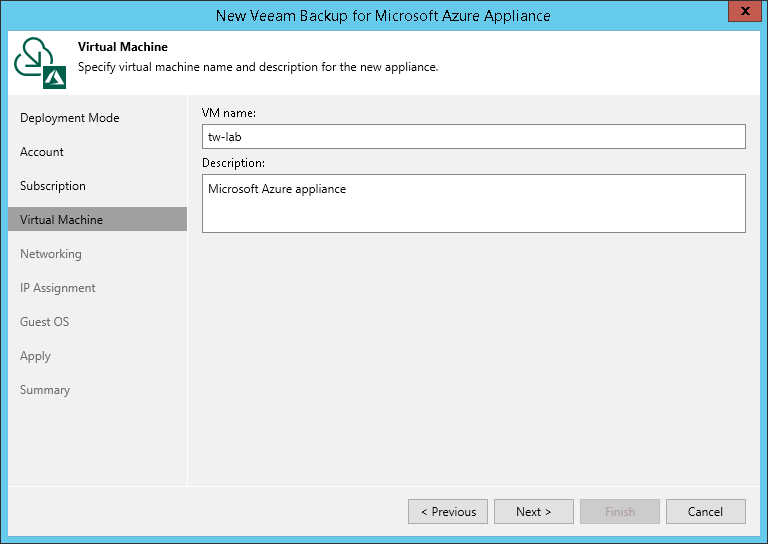Open the Networking step
768x544 pixels.
(x=50, y=254)
